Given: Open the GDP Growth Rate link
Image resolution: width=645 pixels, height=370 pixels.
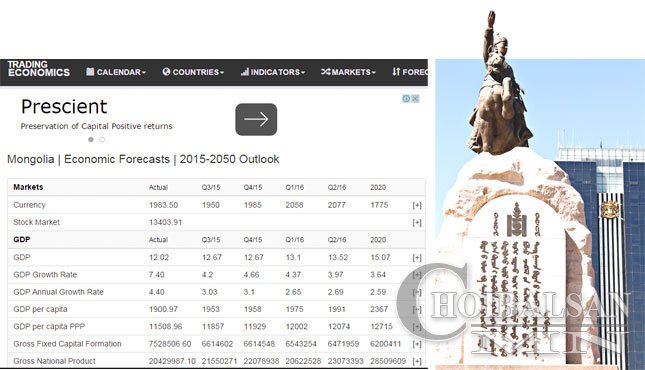Looking at the screenshot, I should (x=45, y=275).
